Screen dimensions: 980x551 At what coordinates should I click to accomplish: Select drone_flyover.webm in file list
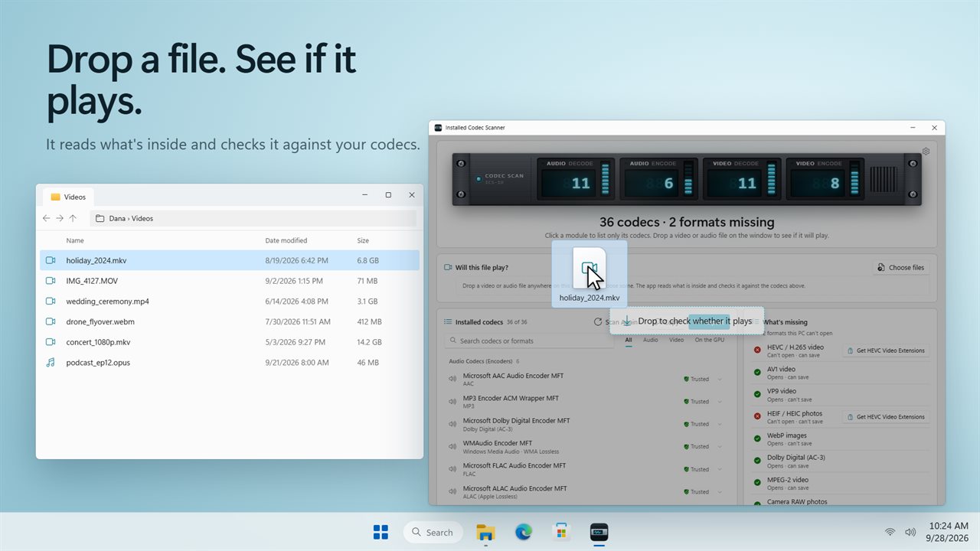click(230, 321)
